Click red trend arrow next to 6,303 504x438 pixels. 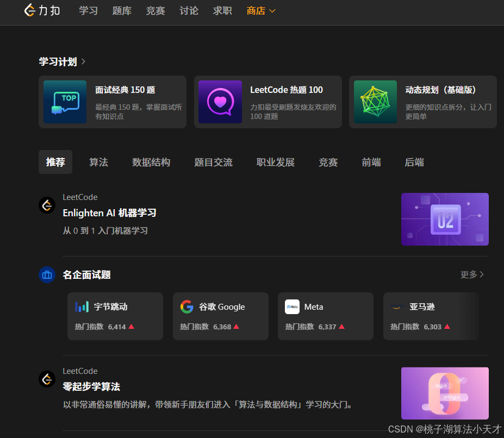447,327
